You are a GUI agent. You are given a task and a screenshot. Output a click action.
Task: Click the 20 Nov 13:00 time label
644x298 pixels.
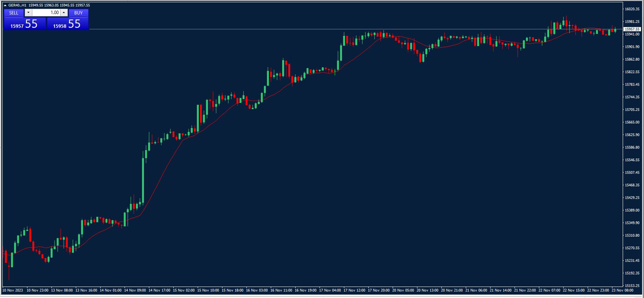[427, 290]
